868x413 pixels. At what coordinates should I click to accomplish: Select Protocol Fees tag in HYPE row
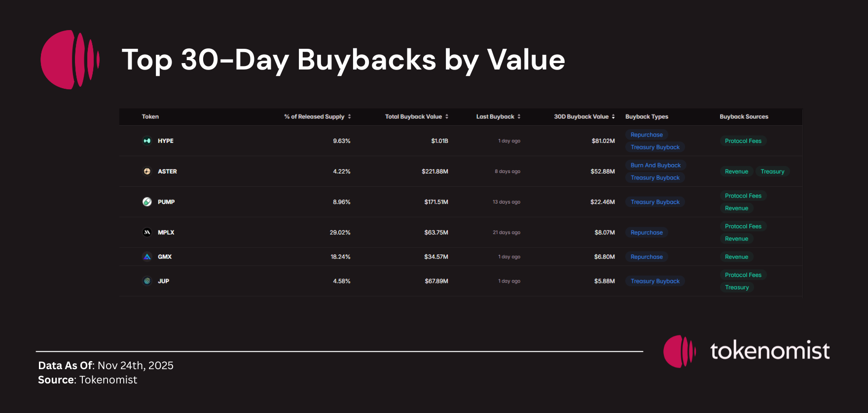743,141
